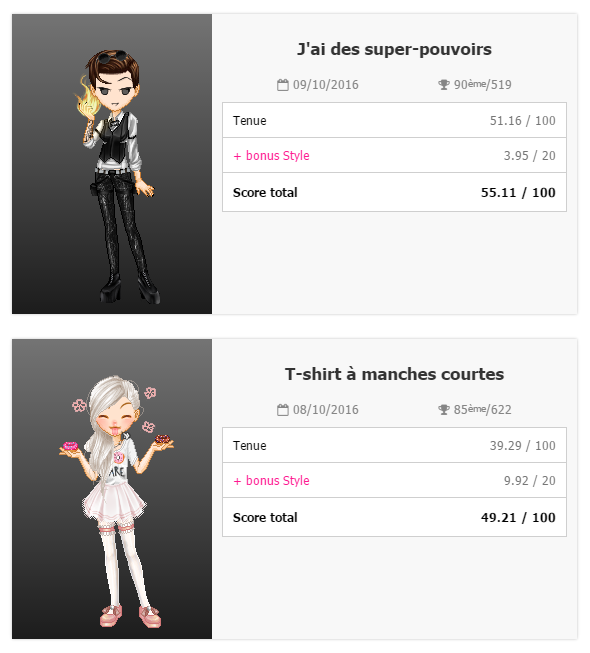Click the pink donut in avatar's left hand
This screenshot has width=590, height=653.
70,446
